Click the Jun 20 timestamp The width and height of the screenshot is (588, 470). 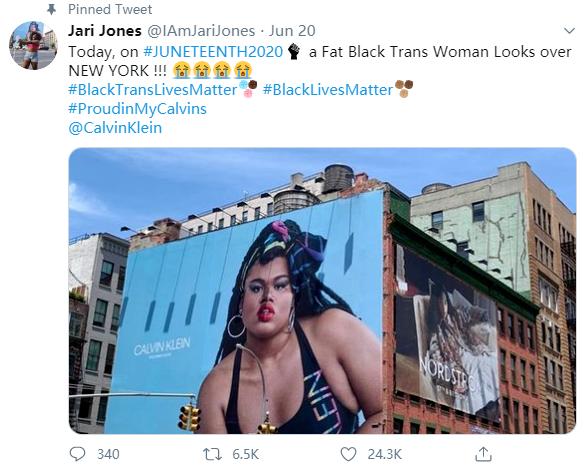[x=292, y=31]
